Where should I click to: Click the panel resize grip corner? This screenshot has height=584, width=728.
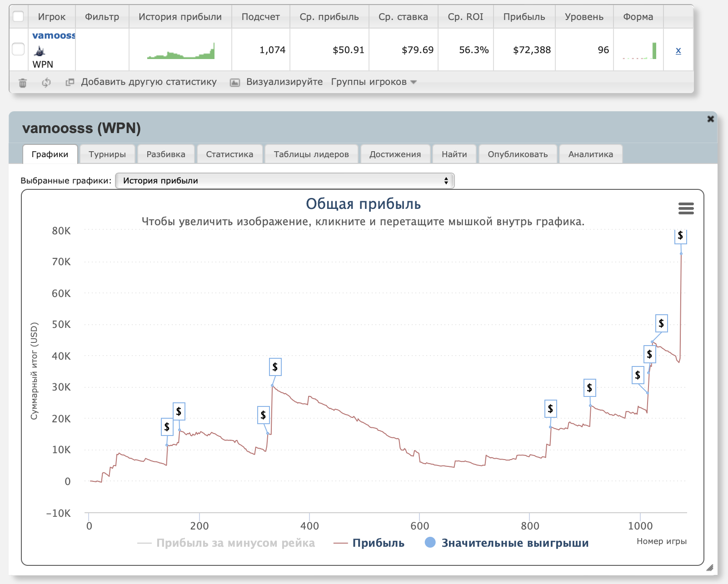[x=710, y=568]
